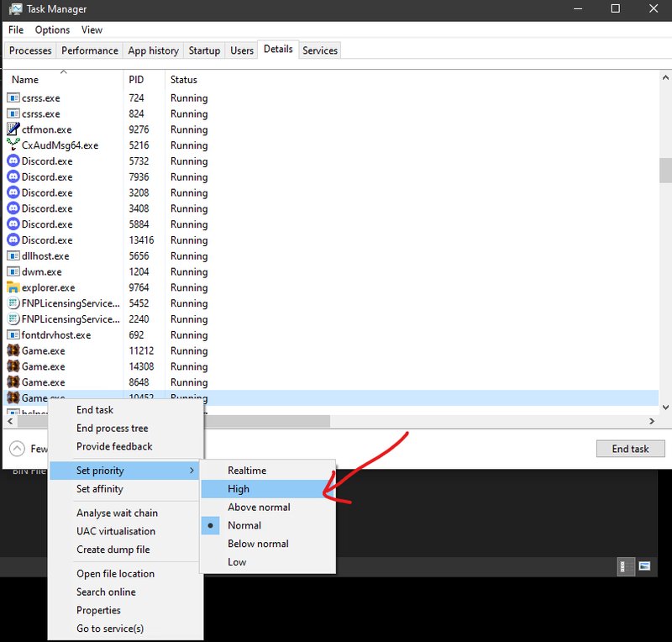The image size is (672, 642).
Task: Click csrss.exe icon for PID 824
Action: tap(13, 113)
